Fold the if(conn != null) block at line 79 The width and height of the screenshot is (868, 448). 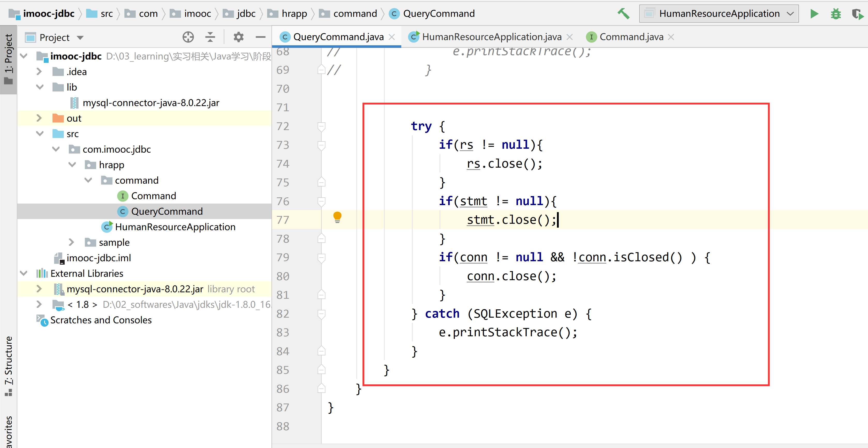pyautogui.click(x=321, y=258)
